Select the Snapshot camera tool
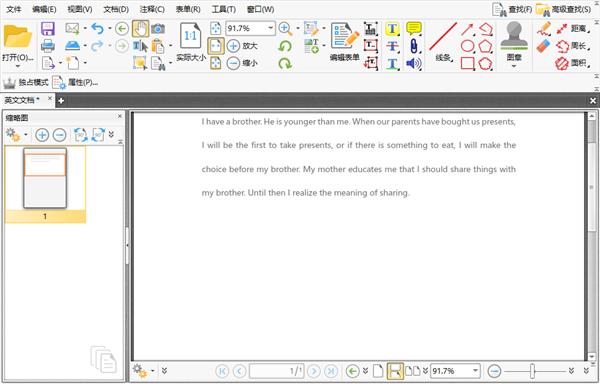Viewport: 600px width, 384px height. 158,29
